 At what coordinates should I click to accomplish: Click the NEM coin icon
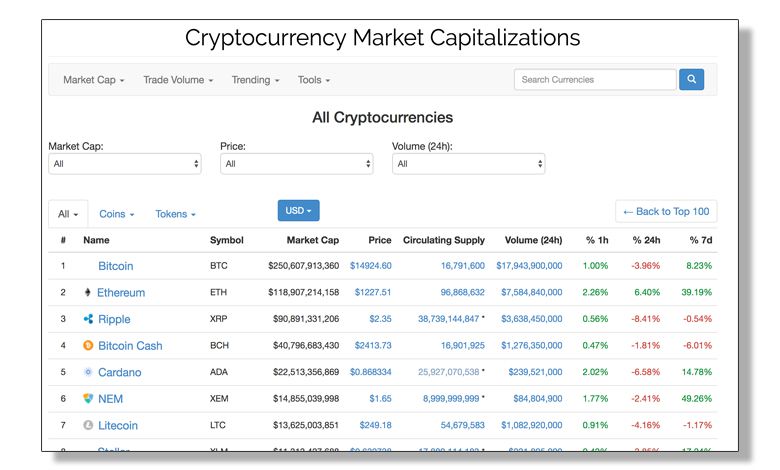tap(88, 398)
